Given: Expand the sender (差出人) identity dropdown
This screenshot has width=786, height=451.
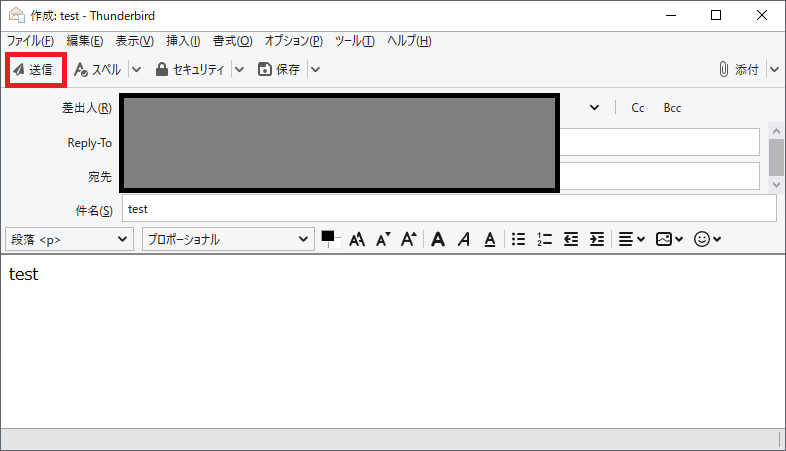Looking at the screenshot, I should [595, 108].
